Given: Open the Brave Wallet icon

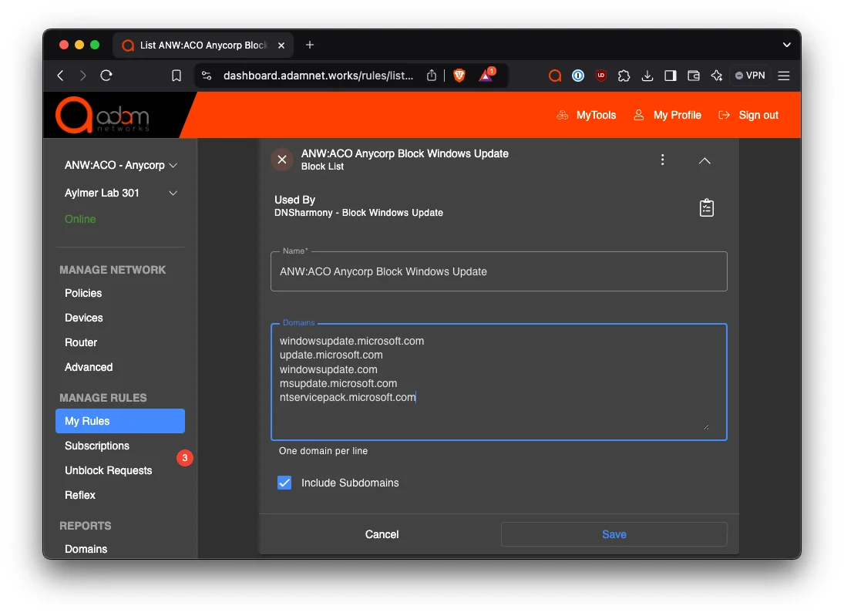Looking at the screenshot, I should [693, 76].
